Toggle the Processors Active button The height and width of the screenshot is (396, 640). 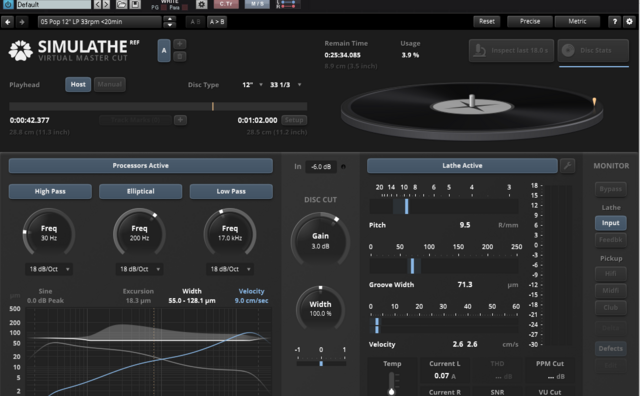pos(141,166)
